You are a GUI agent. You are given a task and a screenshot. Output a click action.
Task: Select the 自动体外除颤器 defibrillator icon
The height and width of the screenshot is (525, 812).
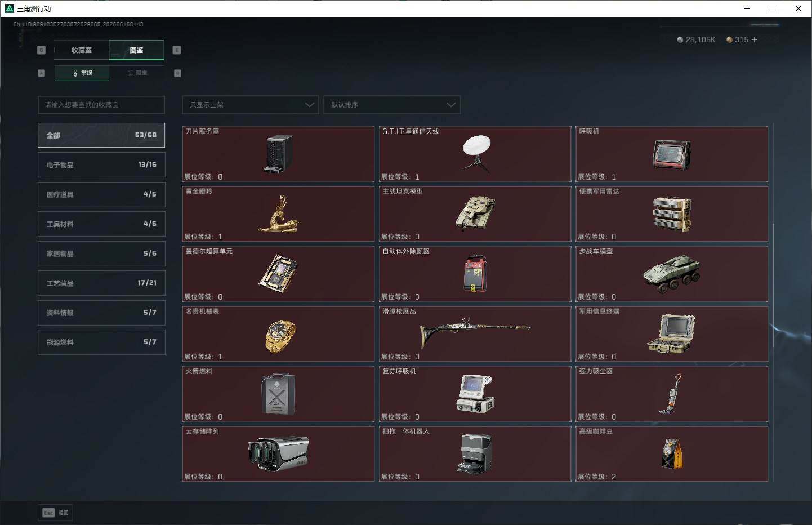475,274
